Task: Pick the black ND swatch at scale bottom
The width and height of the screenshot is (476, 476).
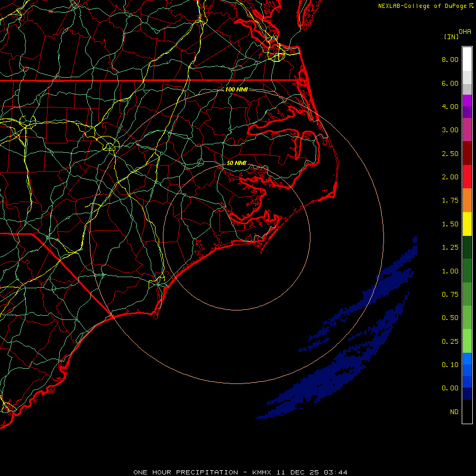Action: [467, 411]
